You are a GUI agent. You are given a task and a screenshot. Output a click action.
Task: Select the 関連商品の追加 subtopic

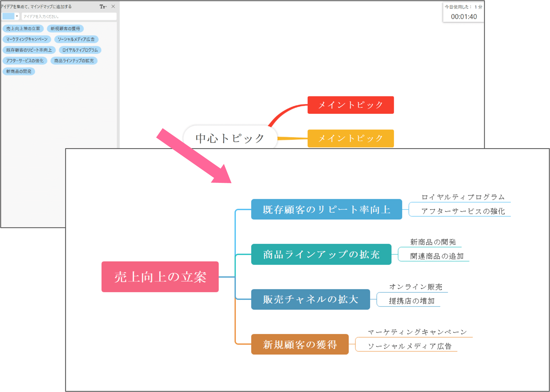click(x=437, y=256)
